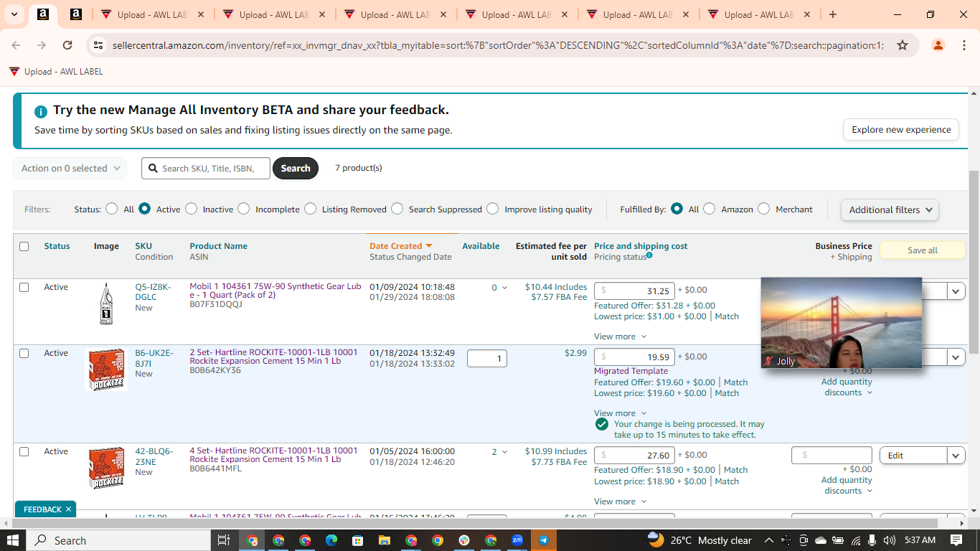The height and width of the screenshot is (551, 980).
Task: Open File Explorer from the taskbar
Action: click(x=384, y=540)
